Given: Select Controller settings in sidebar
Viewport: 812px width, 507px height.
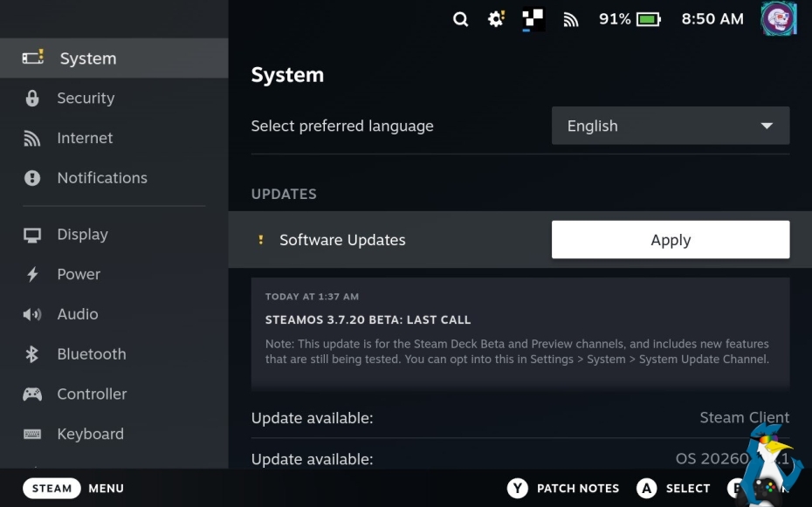Looking at the screenshot, I should 92,394.
